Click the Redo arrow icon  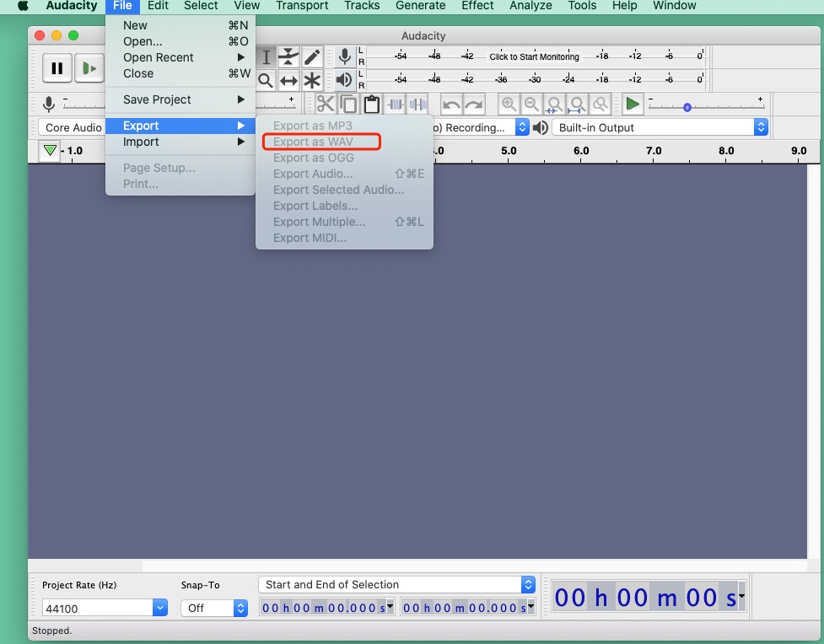tap(474, 104)
